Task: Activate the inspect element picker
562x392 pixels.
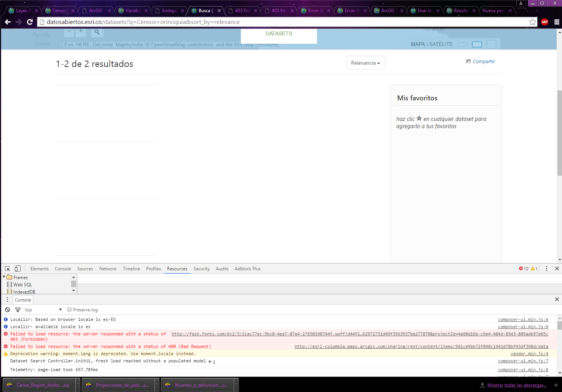Action: [7, 268]
